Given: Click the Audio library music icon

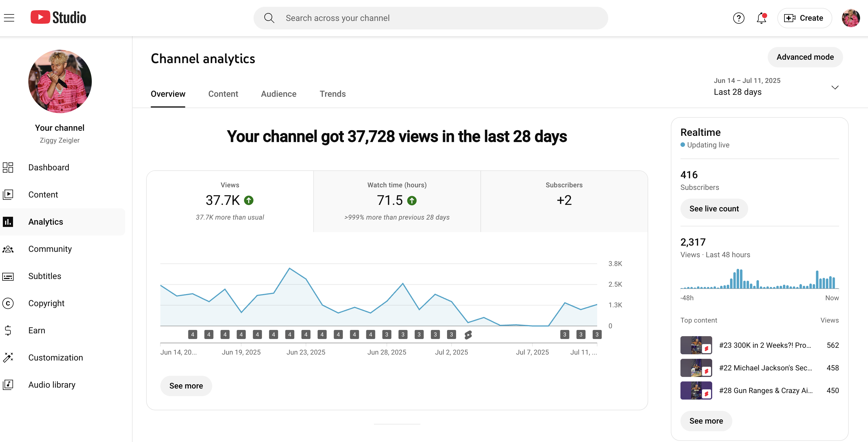Looking at the screenshot, I should 8,385.
